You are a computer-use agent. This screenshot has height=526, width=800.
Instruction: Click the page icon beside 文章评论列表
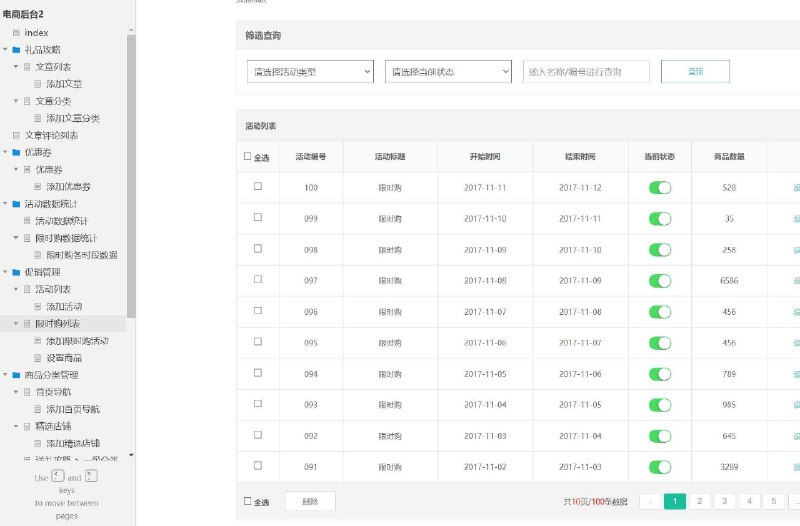[x=16, y=136]
